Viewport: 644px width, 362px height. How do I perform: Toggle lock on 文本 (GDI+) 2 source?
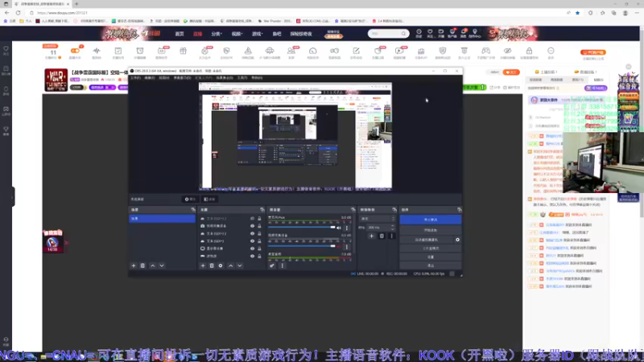click(259, 233)
